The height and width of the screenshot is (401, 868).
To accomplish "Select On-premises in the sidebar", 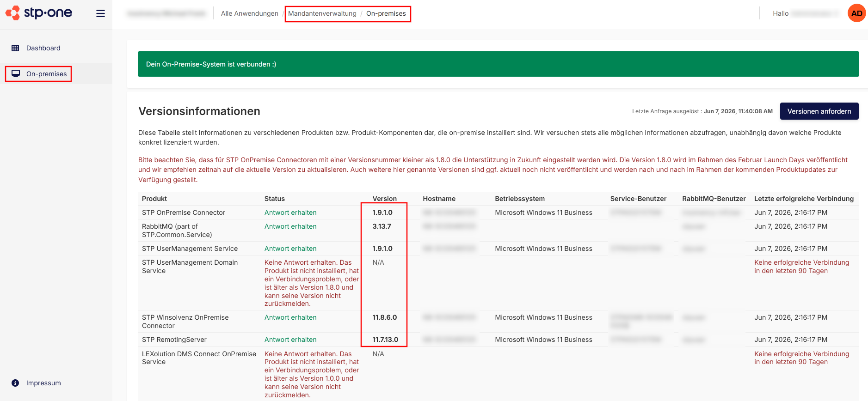I will coord(46,74).
